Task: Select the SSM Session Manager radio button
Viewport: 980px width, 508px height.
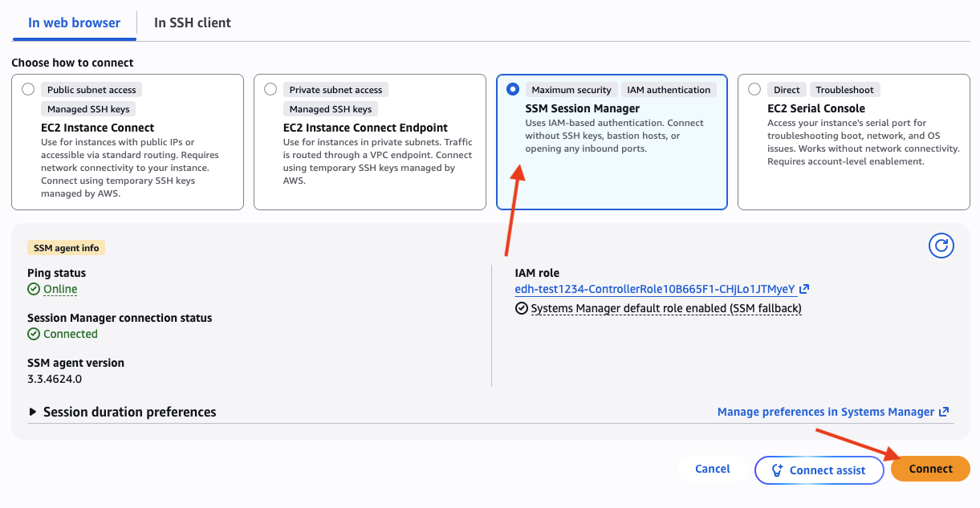Action: [x=513, y=89]
